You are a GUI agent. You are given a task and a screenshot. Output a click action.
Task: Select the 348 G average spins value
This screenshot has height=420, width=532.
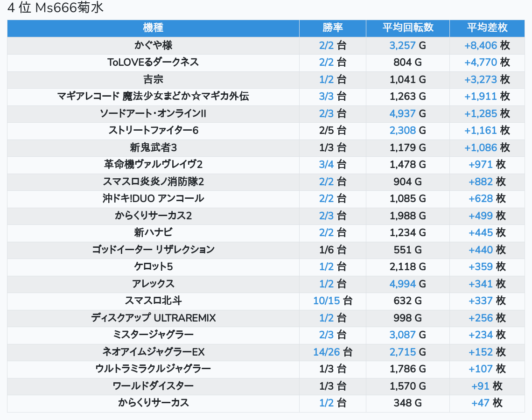[407, 403]
